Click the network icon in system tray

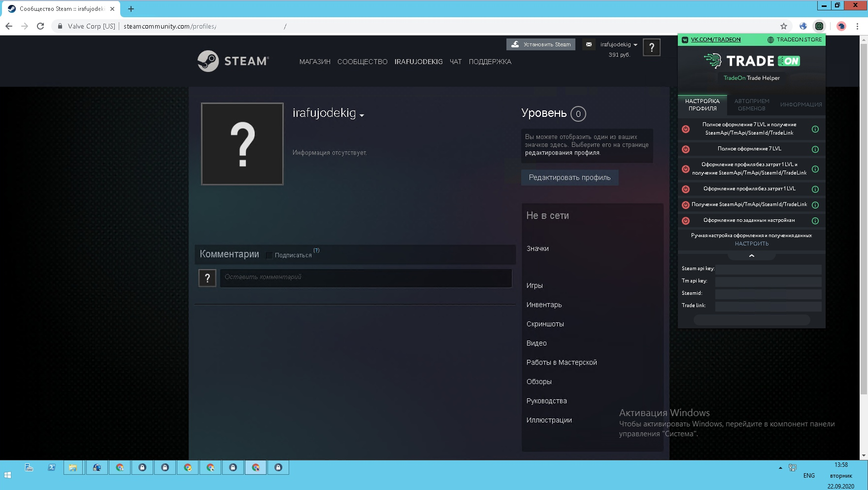click(x=793, y=468)
